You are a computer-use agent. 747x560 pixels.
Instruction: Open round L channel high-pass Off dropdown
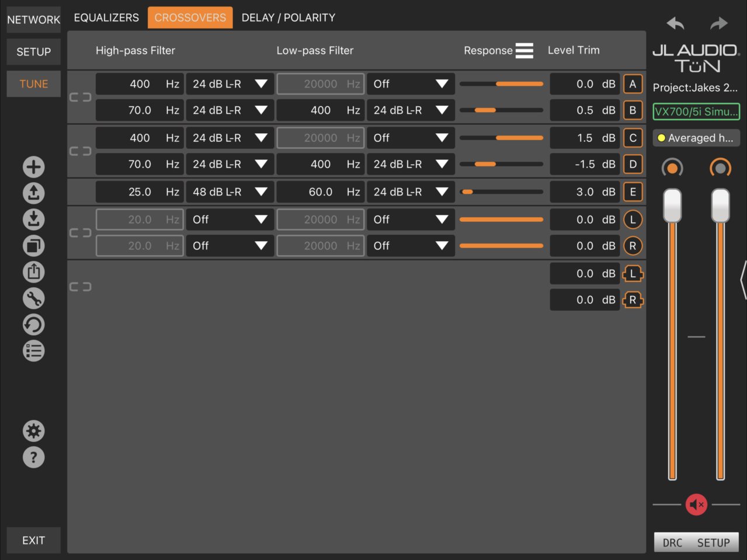(x=230, y=220)
